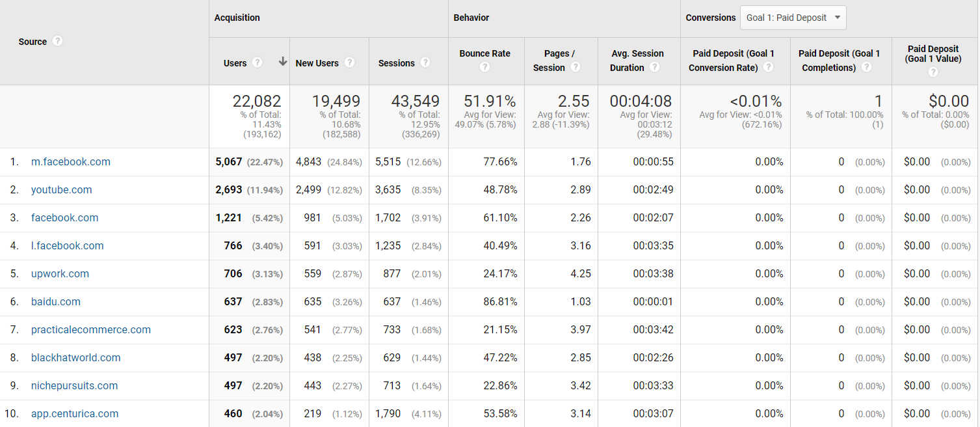Open the baidu.com source link

tap(56, 302)
